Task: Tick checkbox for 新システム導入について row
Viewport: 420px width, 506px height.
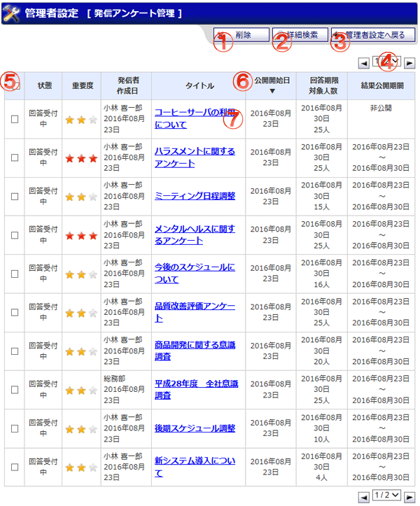Action: [x=15, y=467]
